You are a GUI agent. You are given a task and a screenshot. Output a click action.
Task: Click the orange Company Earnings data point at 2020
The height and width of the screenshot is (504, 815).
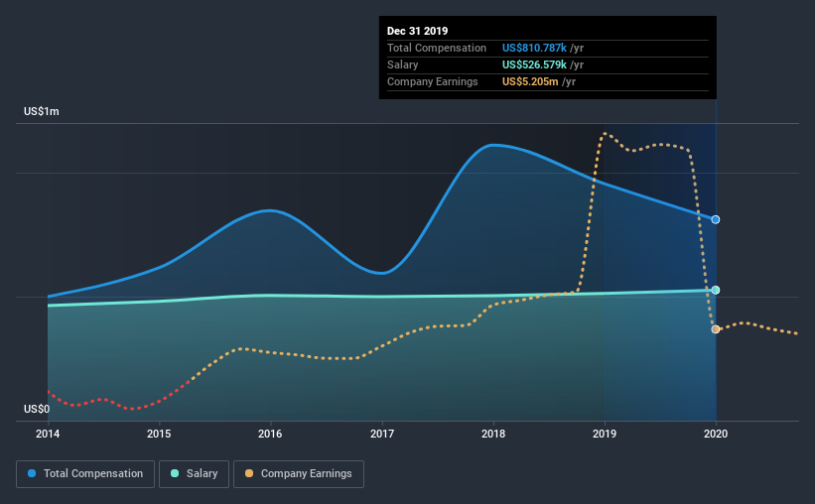(x=716, y=329)
